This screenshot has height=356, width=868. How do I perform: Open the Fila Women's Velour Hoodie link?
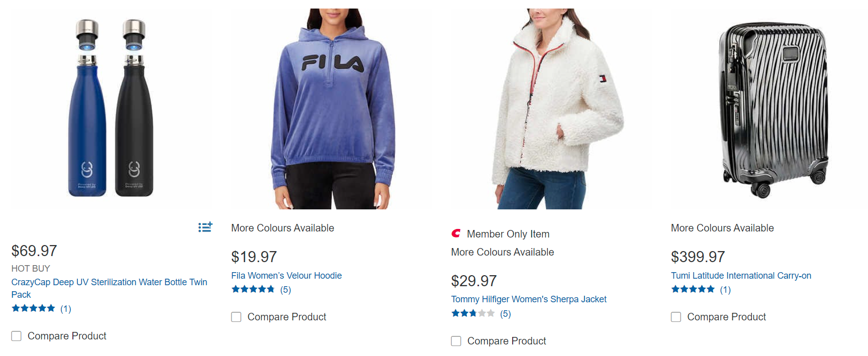coord(286,276)
